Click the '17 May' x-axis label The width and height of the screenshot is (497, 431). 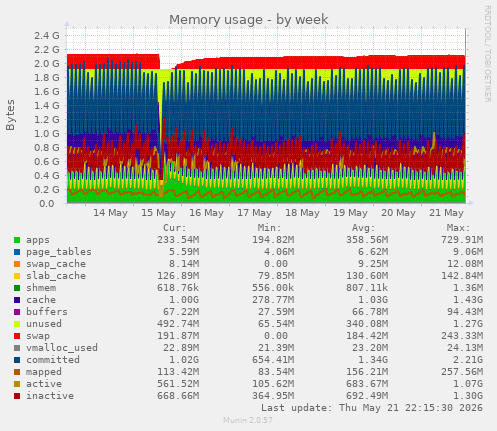(254, 213)
